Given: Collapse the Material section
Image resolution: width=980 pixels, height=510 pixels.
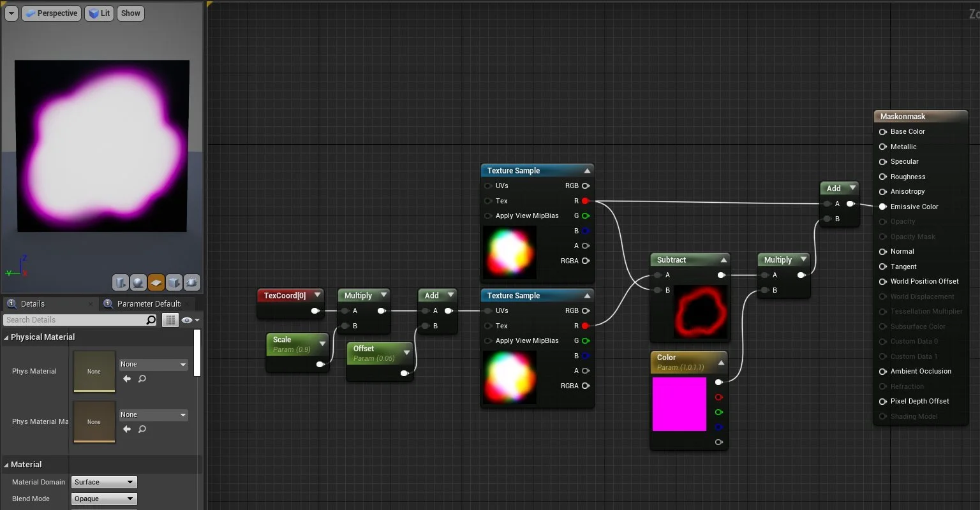Looking at the screenshot, I should tap(6, 465).
